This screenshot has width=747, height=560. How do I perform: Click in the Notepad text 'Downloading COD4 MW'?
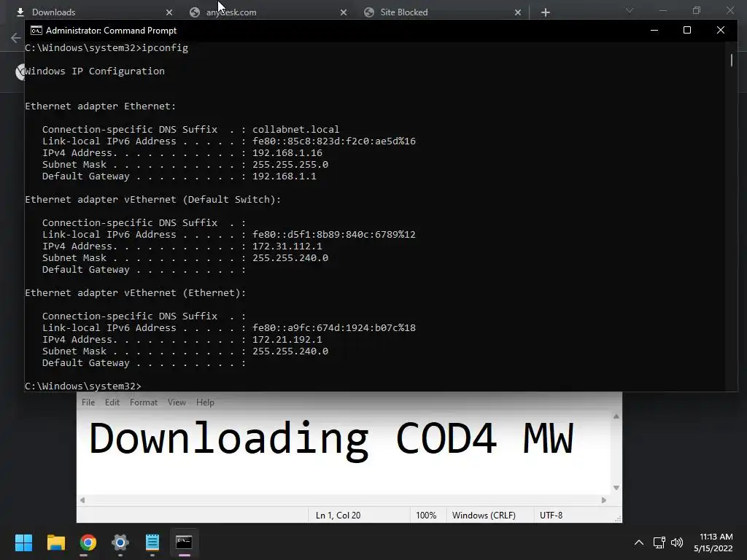331,440
